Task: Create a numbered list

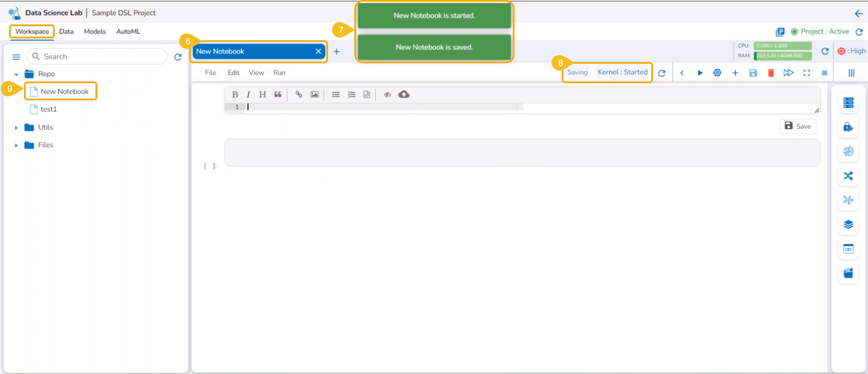Action: 352,95
